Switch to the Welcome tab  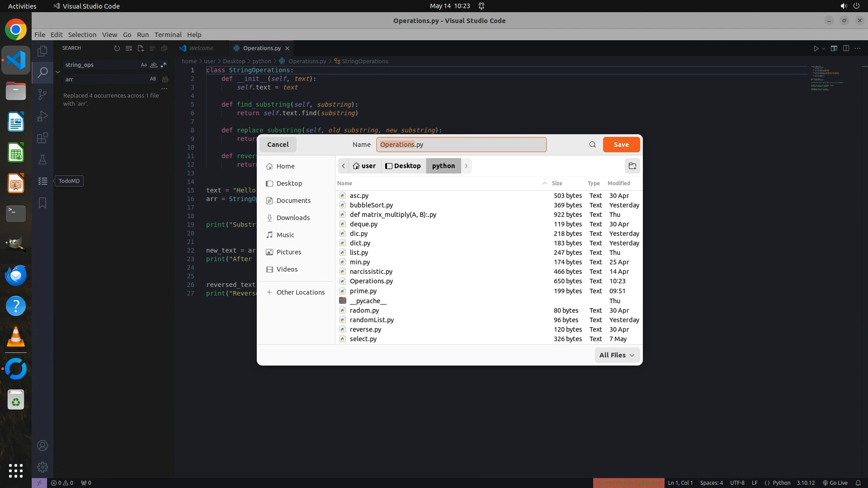click(201, 48)
